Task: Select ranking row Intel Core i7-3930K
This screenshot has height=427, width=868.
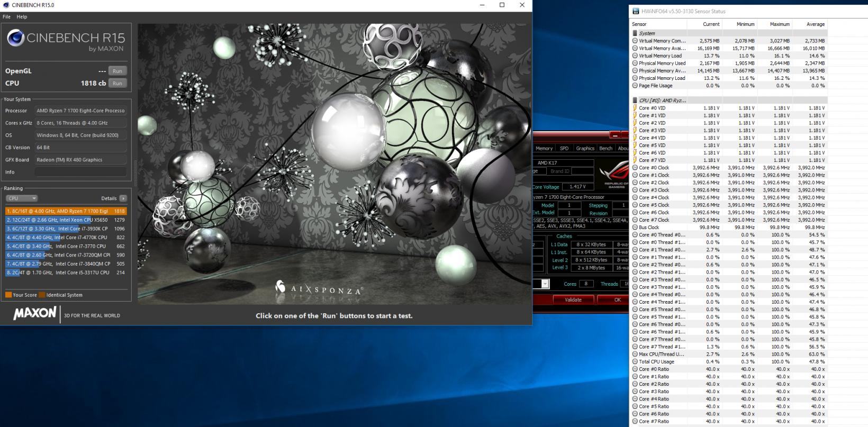Action: click(x=66, y=229)
